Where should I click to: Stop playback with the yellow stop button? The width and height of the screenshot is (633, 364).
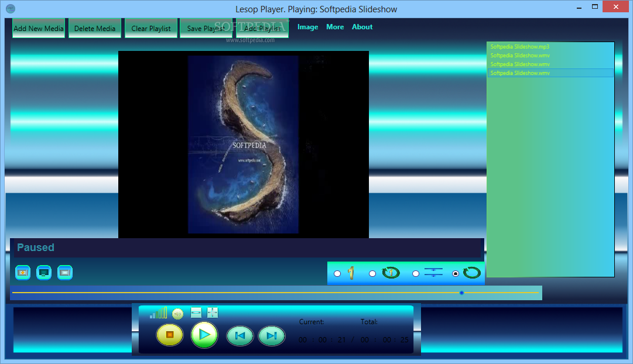(x=170, y=335)
